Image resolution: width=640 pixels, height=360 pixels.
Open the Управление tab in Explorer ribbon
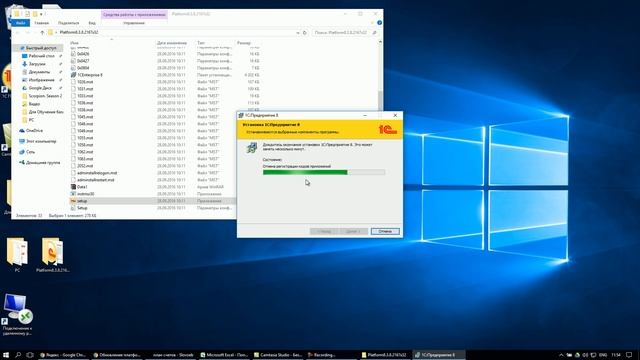click(x=134, y=23)
